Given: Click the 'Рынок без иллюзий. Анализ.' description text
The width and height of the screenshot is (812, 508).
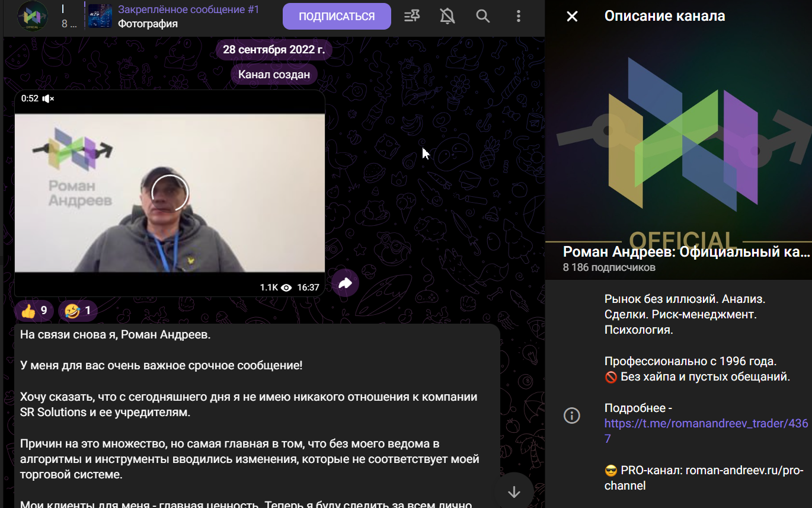Looking at the screenshot, I should click(685, 299).
